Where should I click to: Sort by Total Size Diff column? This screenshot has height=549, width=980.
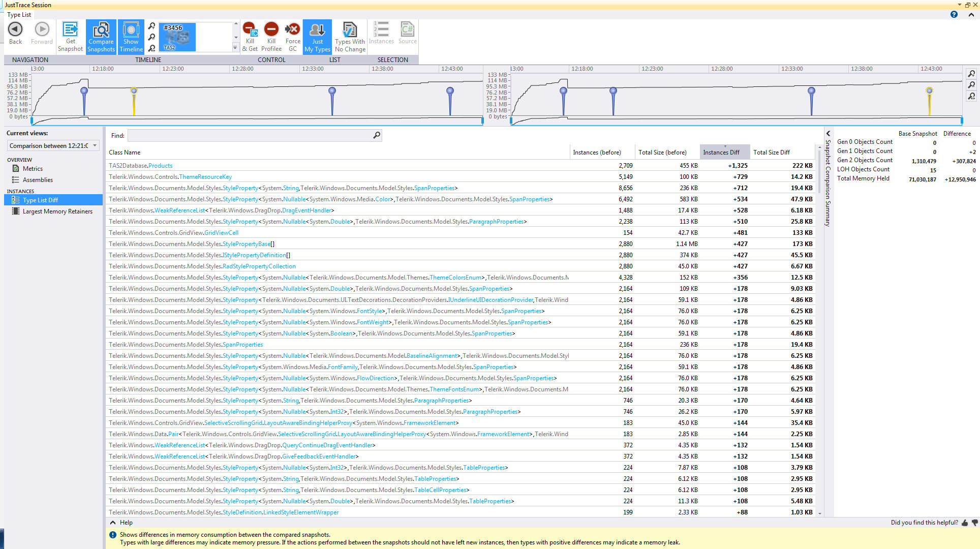[771, 152]
